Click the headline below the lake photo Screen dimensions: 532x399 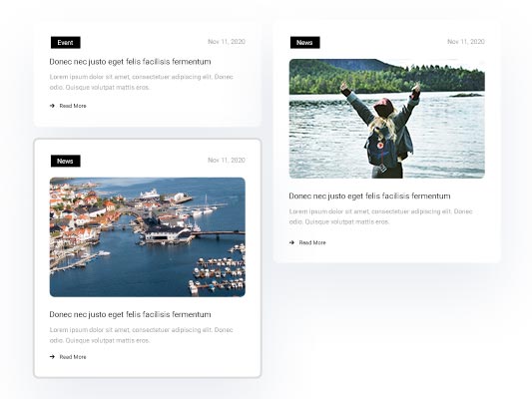point(370,197)
